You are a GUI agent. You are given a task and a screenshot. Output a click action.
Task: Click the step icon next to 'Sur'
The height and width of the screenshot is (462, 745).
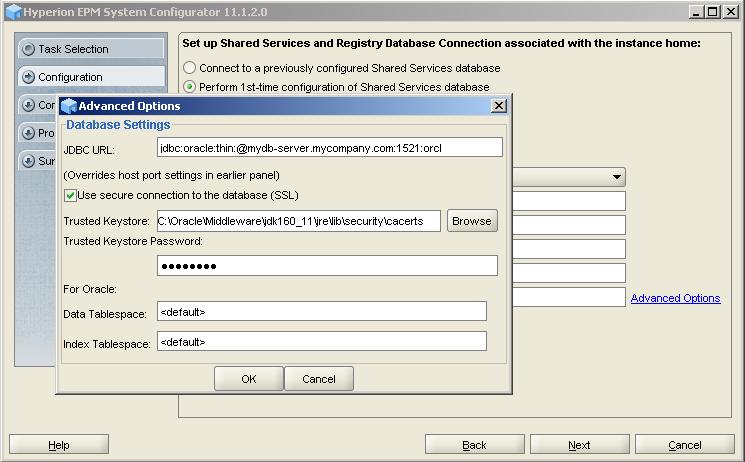coord(29,161)
